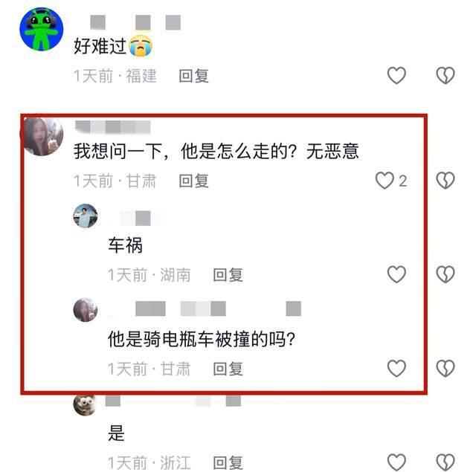Like the 车祸 reply
The height and width of the screenshot is (472, 476).
[396, 274]
